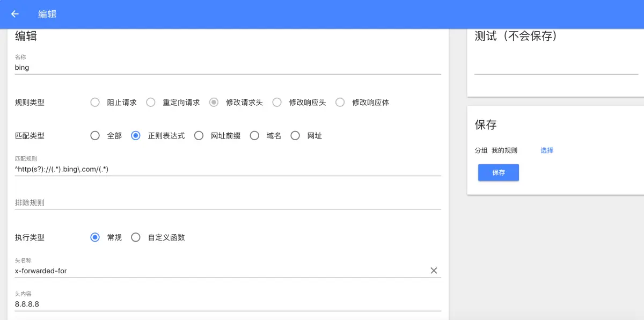
Task: Choose 网址前缀 as the match type
Action: point(199,135)
